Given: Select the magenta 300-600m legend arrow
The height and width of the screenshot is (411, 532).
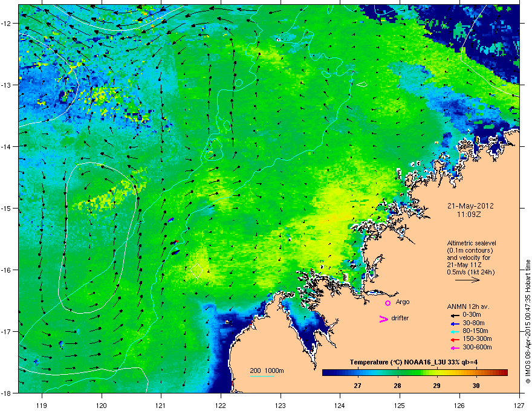Looking at the screenshot, I should point(455,348).
